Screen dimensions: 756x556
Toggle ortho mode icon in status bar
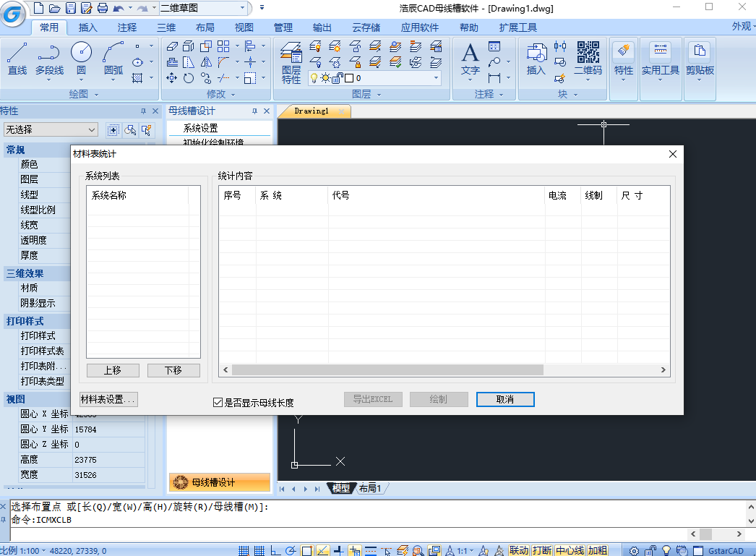pos(275,551)
